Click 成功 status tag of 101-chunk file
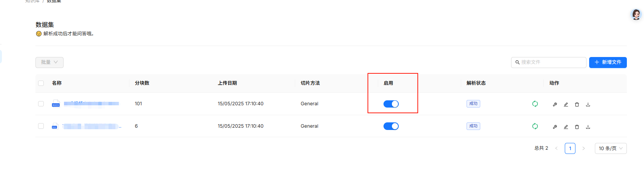 pos(473,104)
